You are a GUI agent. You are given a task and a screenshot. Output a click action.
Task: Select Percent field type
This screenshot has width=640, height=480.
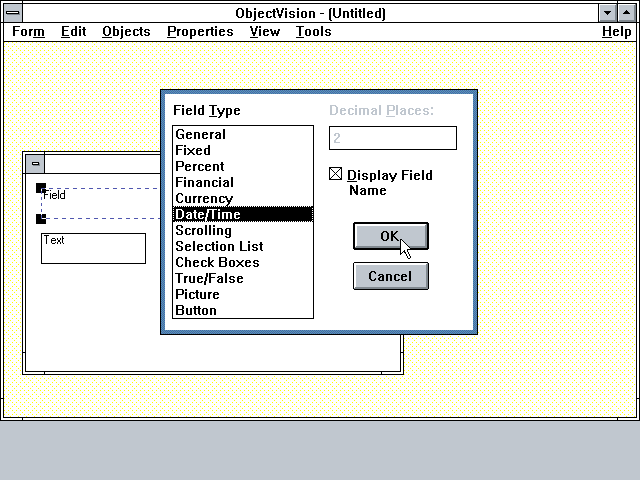[x=243, y=166]
